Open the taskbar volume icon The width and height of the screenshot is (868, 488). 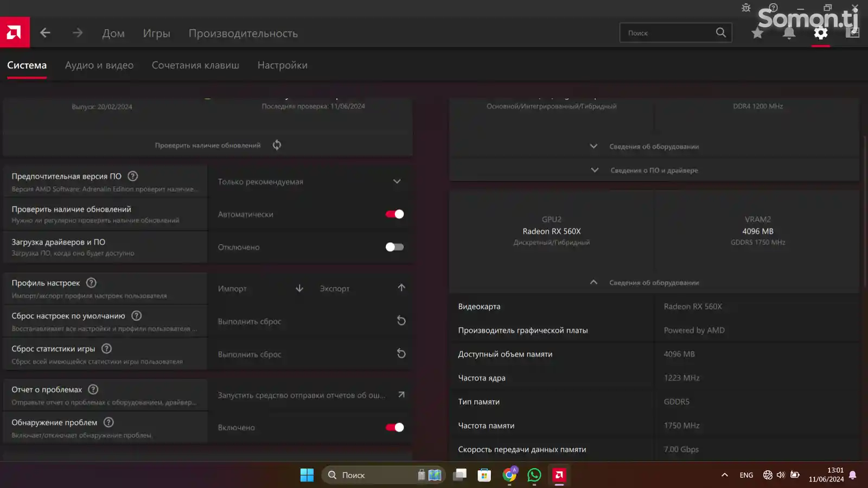pyautogui.click(x=781, y=475)
